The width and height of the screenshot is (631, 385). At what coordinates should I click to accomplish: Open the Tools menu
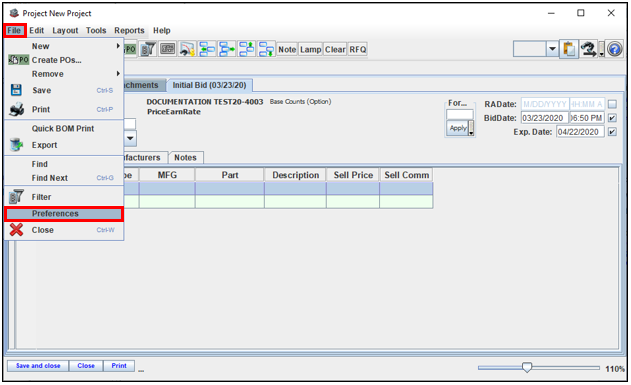coord(96,30)
